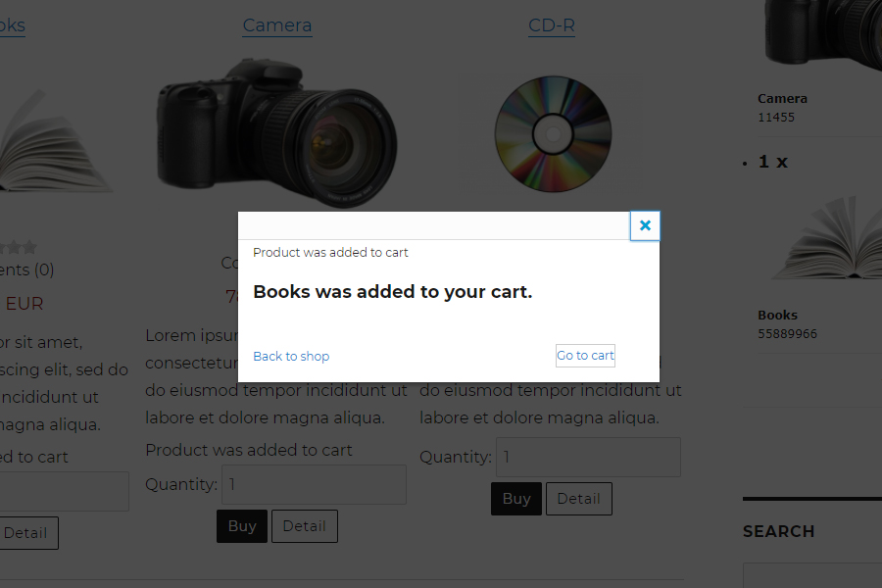Click the Books name in the cart sidebar

777,316
